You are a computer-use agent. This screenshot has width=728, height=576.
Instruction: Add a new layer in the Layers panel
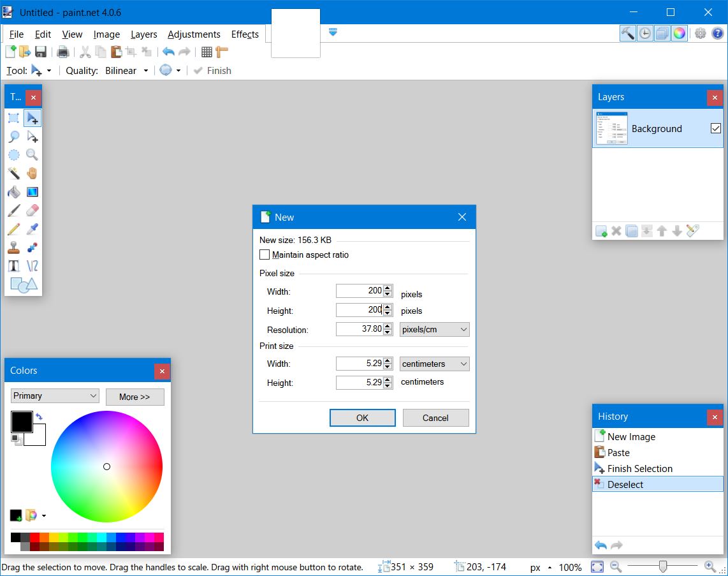pos(601,231)
